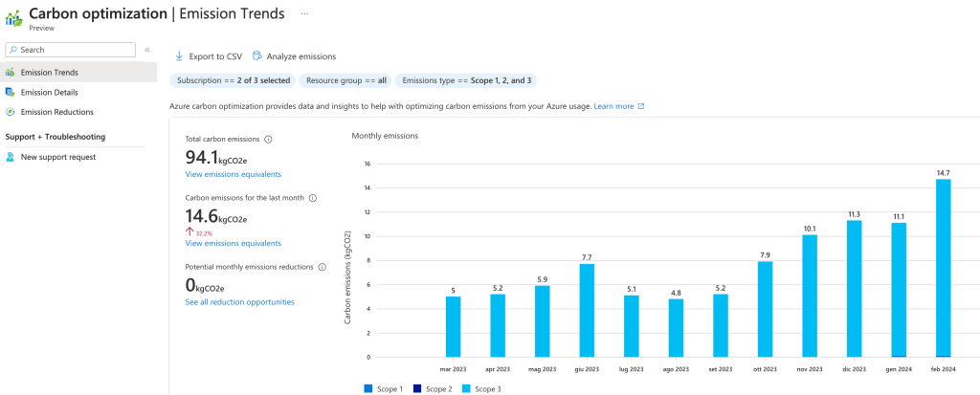The width and height of the screenshot is (980, 395).
Task: Toggle Scope 1 legend entry
Action: coord(384,388)
